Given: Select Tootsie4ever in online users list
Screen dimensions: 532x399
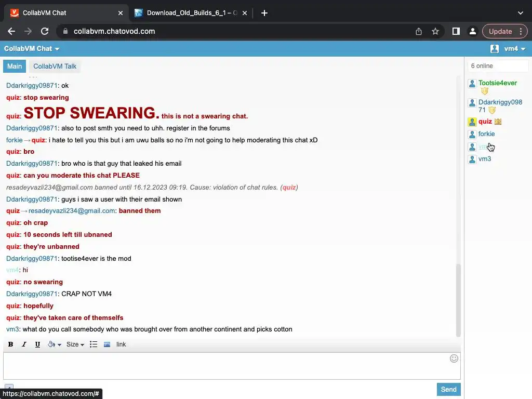Looking at the screenshot, I should click(x=497, y=83).
